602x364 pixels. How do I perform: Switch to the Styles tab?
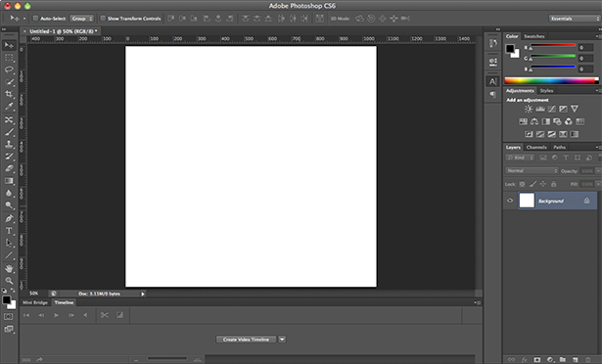point(547,91)
